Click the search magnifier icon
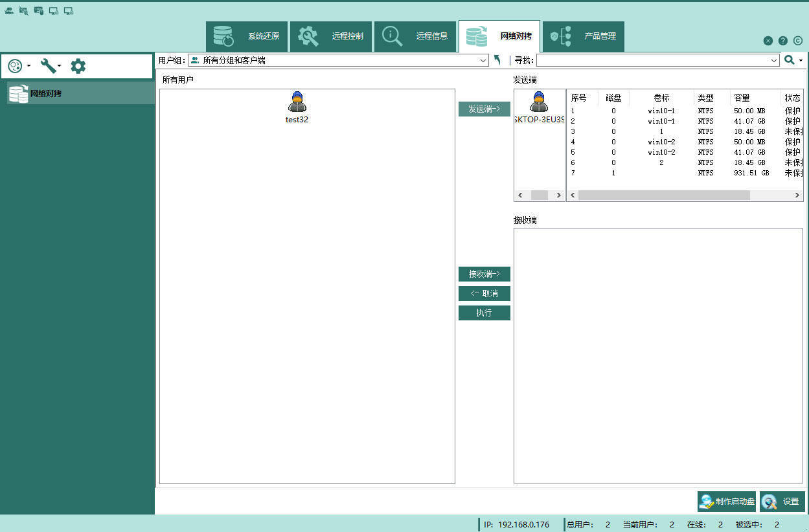Viewport: 809px width, 532px height. (x=789, y=60)
